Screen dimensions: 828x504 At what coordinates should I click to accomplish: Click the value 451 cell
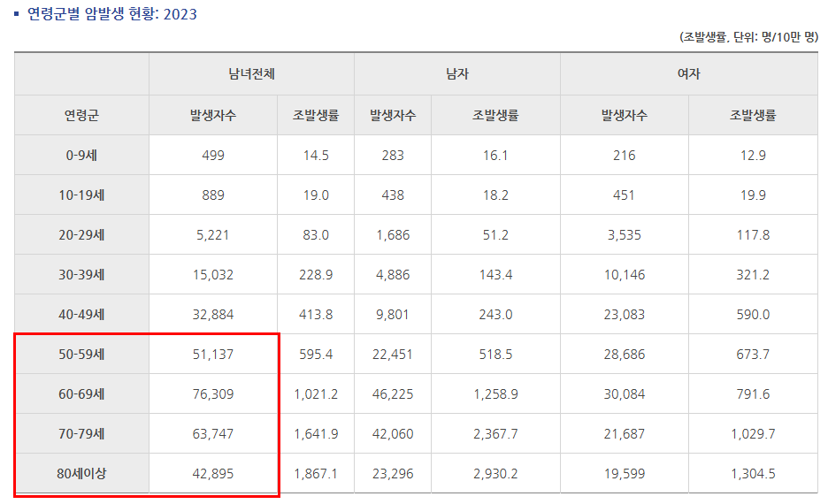coord(625,195)
